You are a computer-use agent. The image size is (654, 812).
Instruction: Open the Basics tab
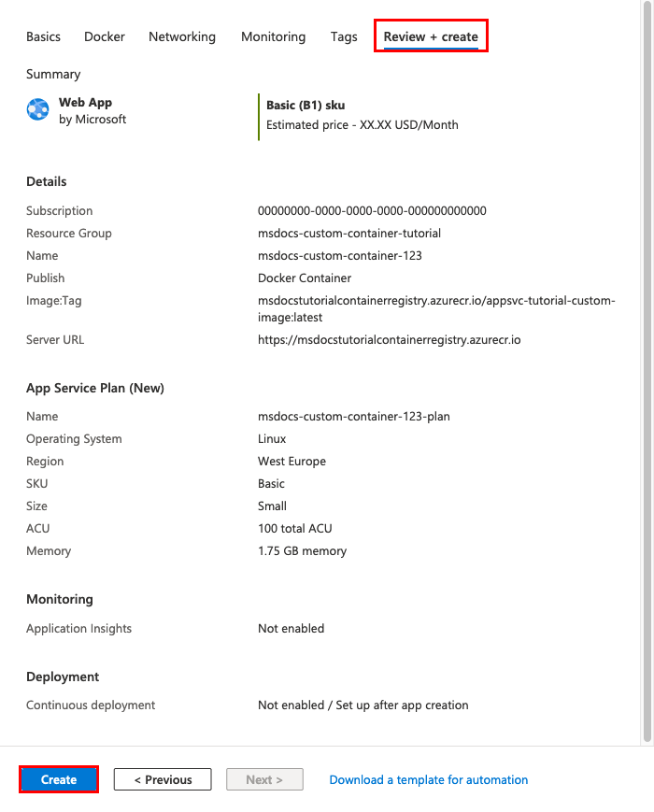tap(44, 36)
